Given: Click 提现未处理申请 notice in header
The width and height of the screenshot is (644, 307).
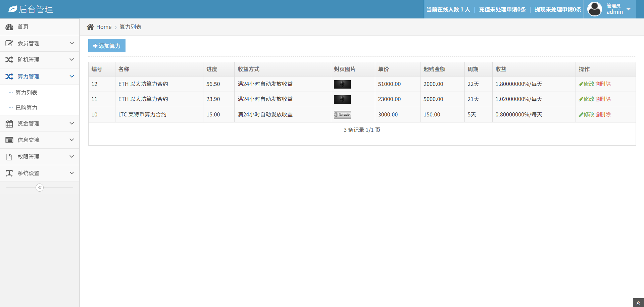Looking at the screenshot, I should click(557, 9).
